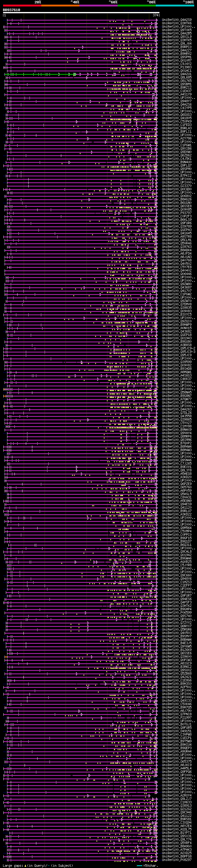Open hit UniRef100_A7PAK3
The width and height of the screenshot is (197, 868).
point(177,850)
